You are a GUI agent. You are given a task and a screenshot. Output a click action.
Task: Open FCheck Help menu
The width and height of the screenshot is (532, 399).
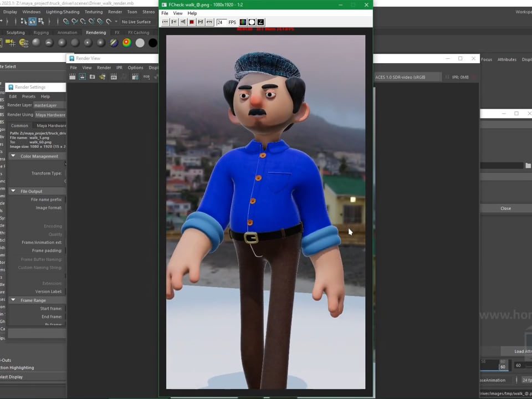(192, 13)
